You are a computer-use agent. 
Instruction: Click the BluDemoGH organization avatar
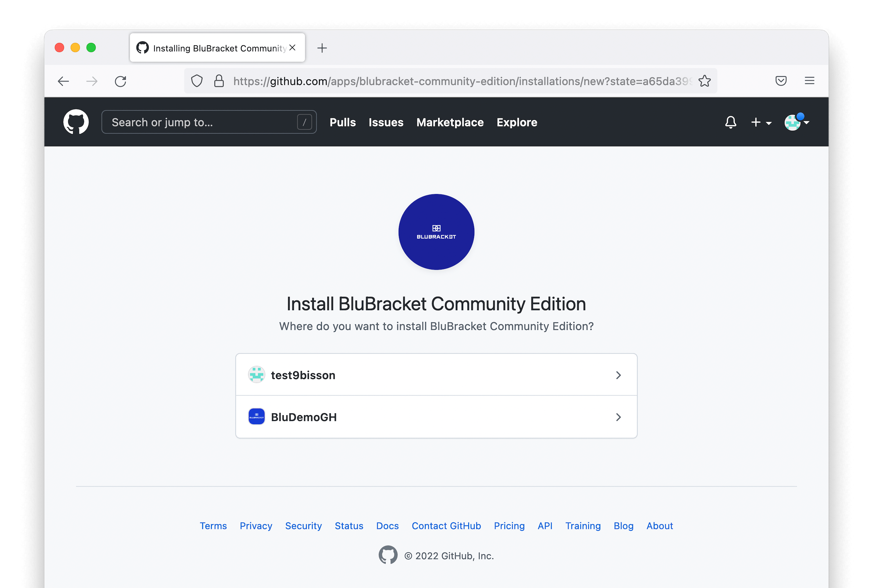(x=257, y=417)
